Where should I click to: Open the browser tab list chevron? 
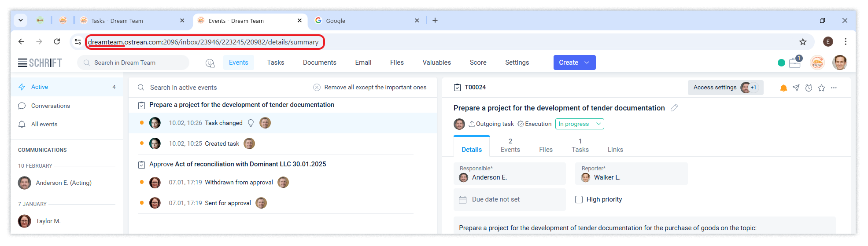click(x=21, y=20)
